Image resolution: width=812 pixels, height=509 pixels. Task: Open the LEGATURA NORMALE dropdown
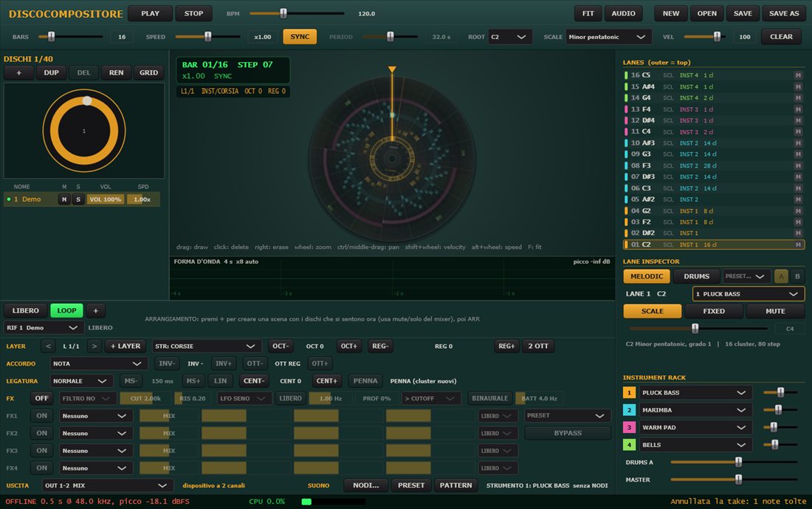coord(80,381)
